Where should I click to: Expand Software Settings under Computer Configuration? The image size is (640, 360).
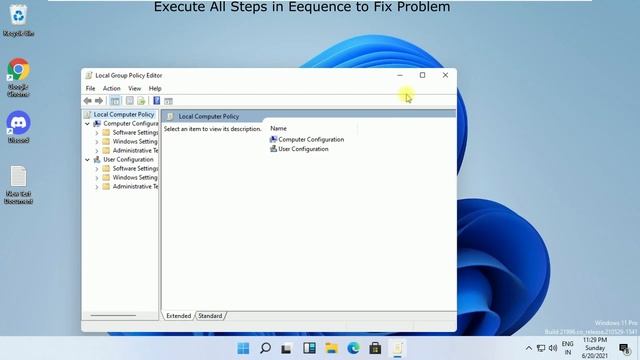click(97, 133)
